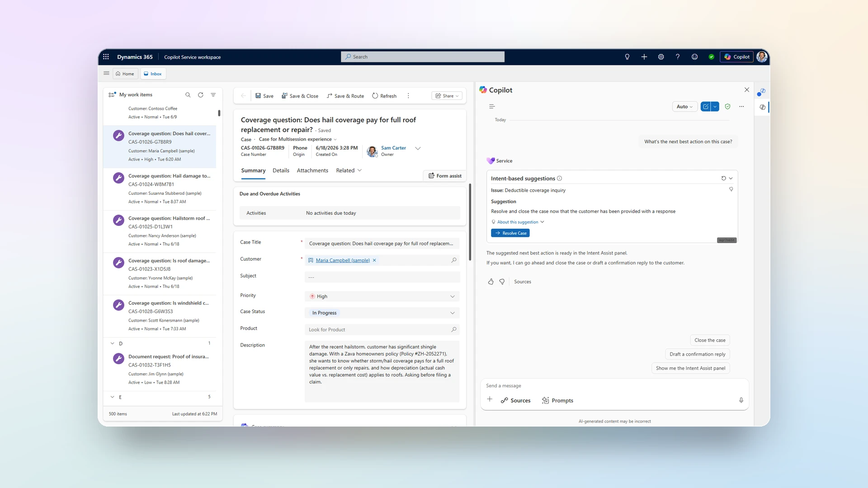Click the green shield icon in Copilot
Screen dimensions: 868x488
(727, 107)
